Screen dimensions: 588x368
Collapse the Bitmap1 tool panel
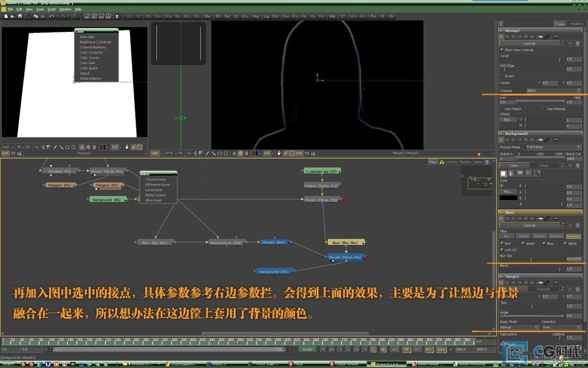(501, 30)
